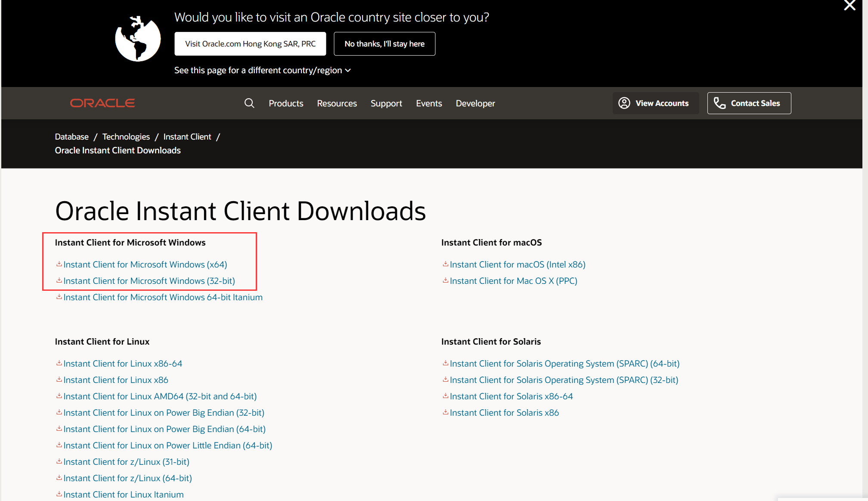Click the download icon beside Instant Client for Solaris x86
The height and width of the screenshot is (501, 868).
coord(445,412)
